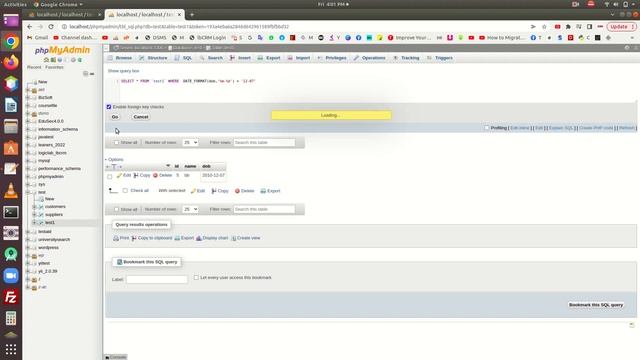The height and width of the screenshot is (360, 640).
Task: Click the Refresh link near Profiling
Action: [x=627, y=128]
